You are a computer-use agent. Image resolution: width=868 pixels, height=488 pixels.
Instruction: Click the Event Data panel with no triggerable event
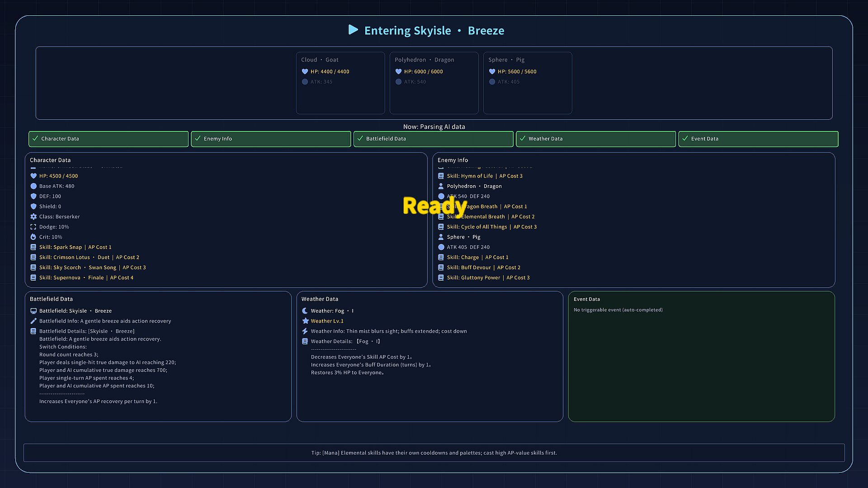tap(701, 357)
